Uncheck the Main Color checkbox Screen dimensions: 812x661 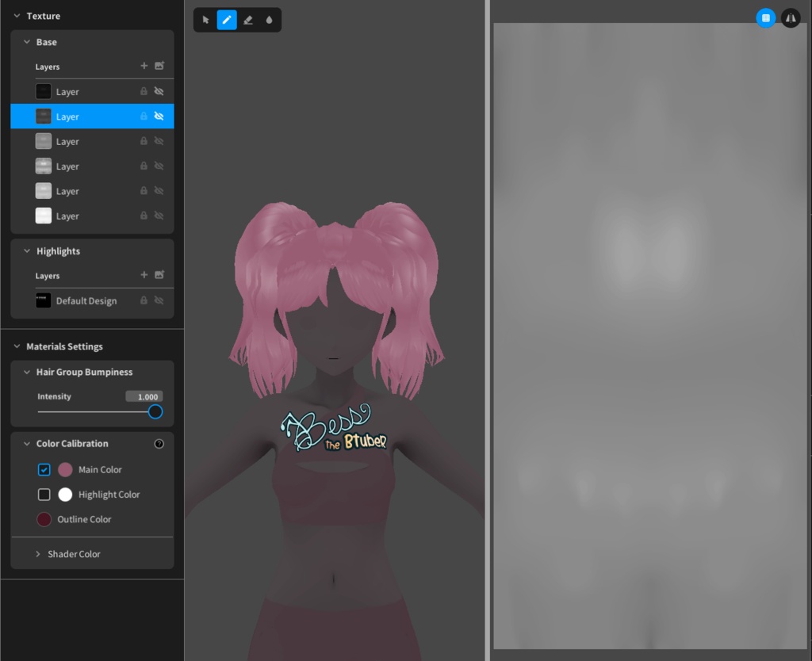44,469
